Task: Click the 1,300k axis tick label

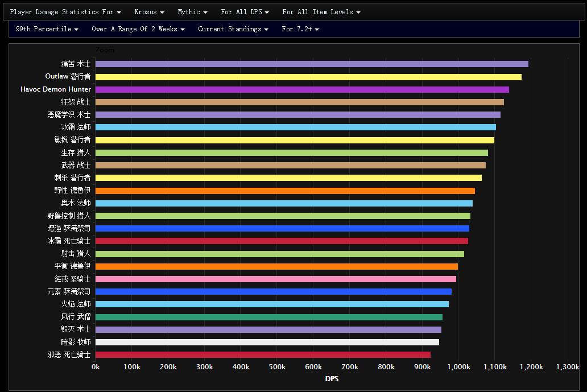Action: (568, 368)
